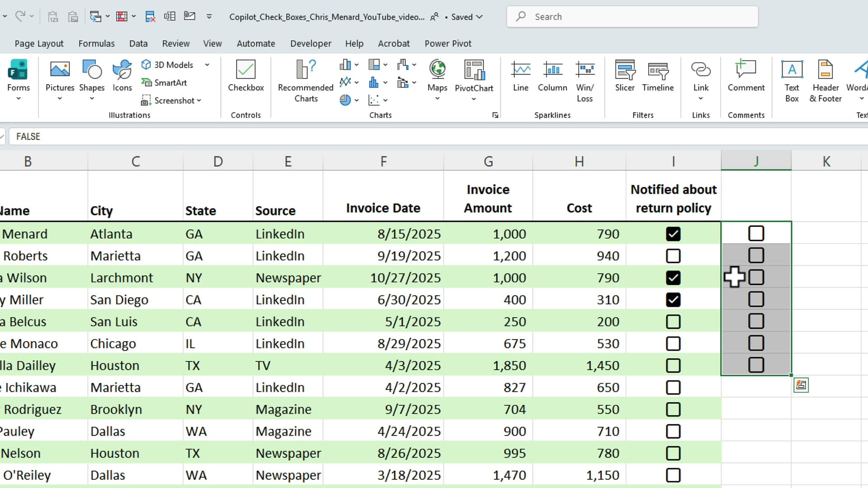Check the return policy box for Monaco
Image resolution: width=868 pixels, height=488 pixels.
pos(673,343)
